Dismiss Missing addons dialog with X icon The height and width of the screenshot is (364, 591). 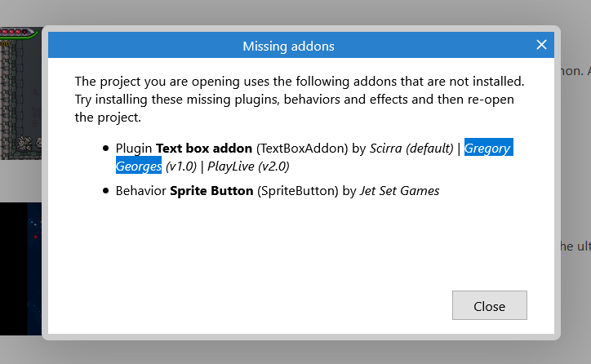pyautogui.click(x=541, y=45)
